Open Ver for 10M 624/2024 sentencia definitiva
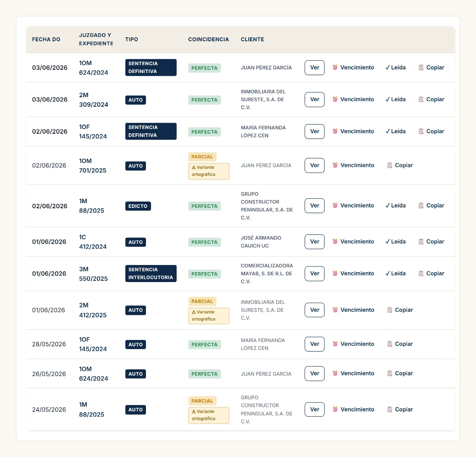 pyautogui.click(x=315, y=67)
